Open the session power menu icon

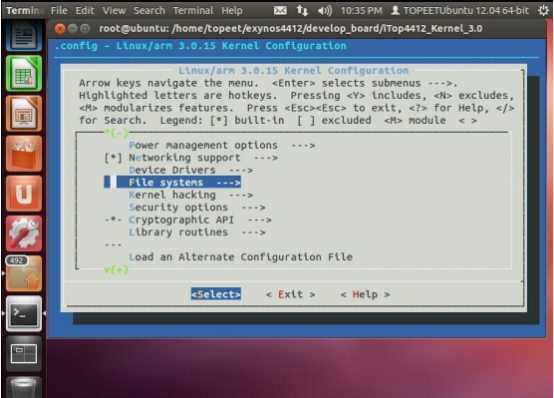click(x=543, y=10)
